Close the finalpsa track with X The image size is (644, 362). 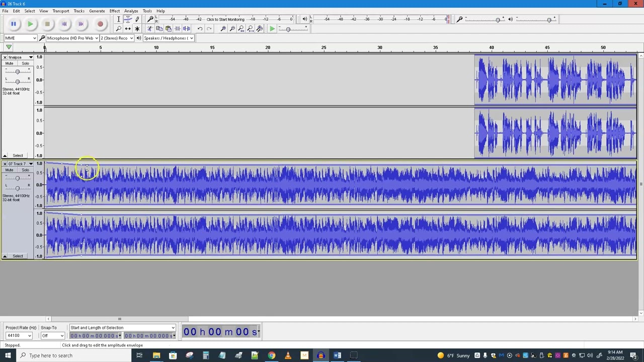coord(5,57)
